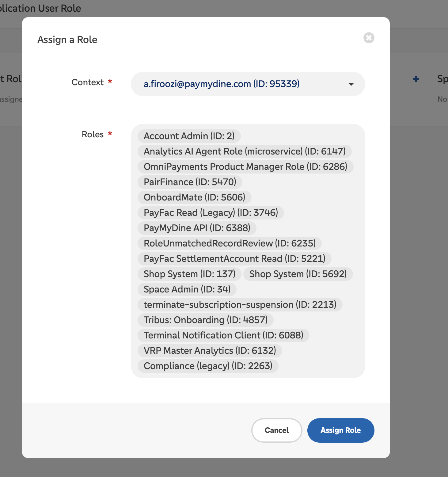Choose Terminal Notification Client role
The width and height of the screenshot is (448, 477).
click(x=223, y=335)
